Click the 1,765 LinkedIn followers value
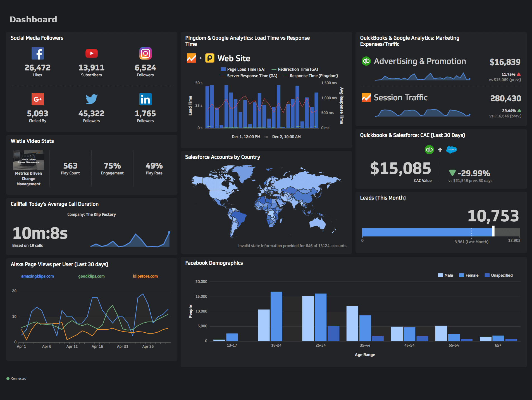532x400 pixels. point(145,113)
